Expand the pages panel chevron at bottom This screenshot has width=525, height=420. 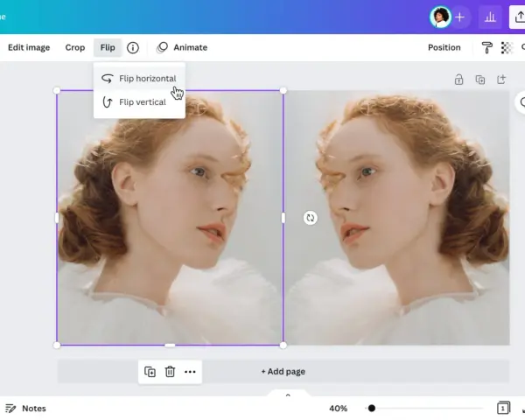288,395
